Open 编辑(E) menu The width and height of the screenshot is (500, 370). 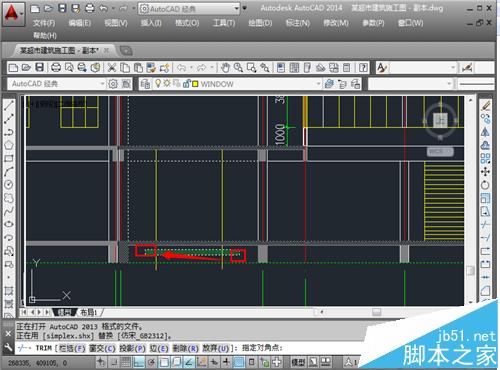79,23
